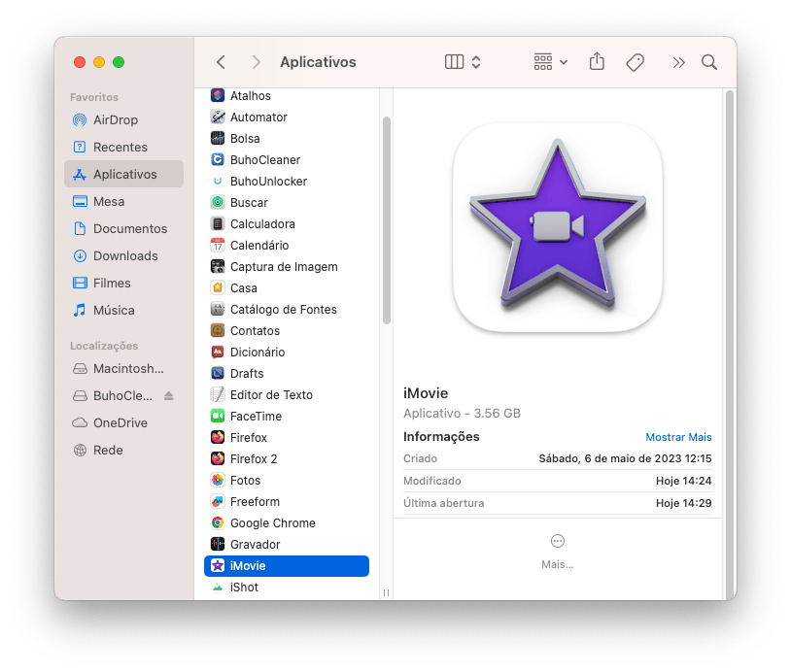This screenshot has width=791, height=672.
Task: Open the BuhoCle... volume in sidebar
Action: 122,396
